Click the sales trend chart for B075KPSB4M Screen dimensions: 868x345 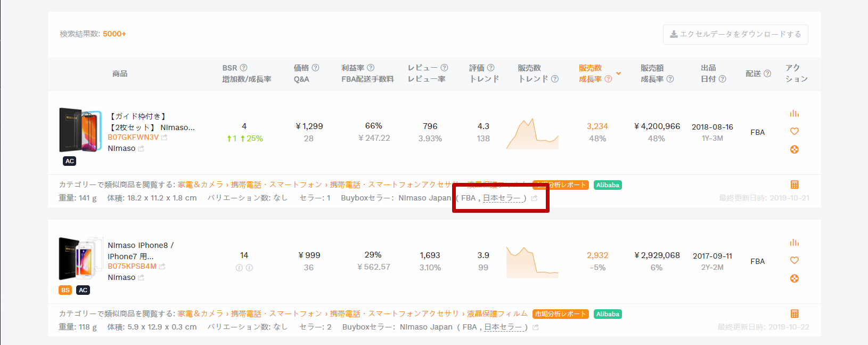tap(533, 262)
